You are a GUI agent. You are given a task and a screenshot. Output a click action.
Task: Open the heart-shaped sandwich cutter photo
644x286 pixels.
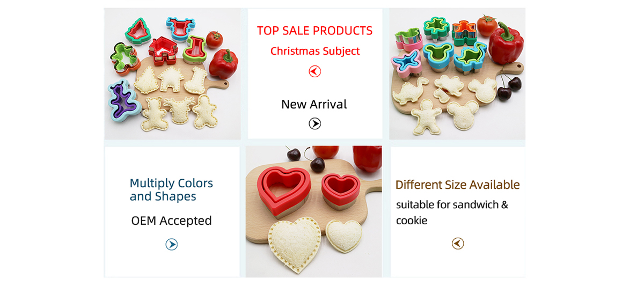(314, 211)
